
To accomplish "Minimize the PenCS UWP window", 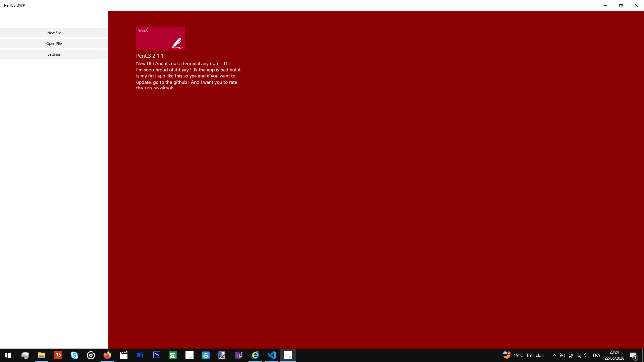I will [x=605, y=5].
